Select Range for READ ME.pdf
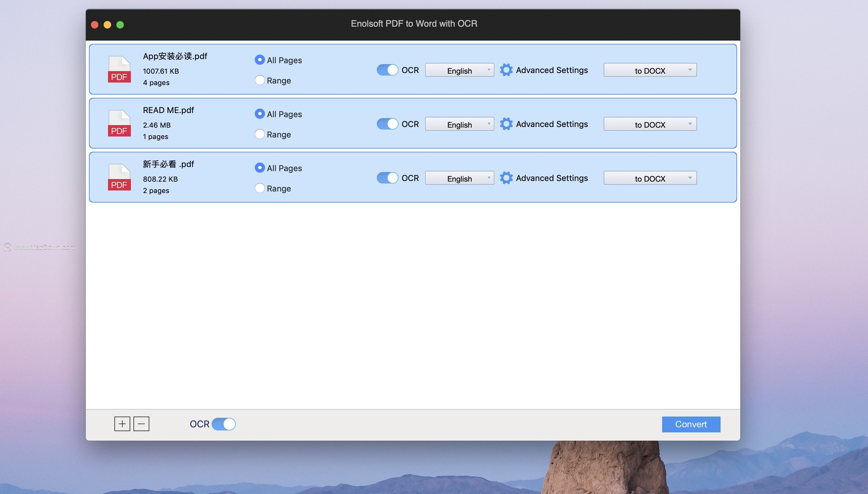This screenshot has width=868, height=494. [260, 134]
